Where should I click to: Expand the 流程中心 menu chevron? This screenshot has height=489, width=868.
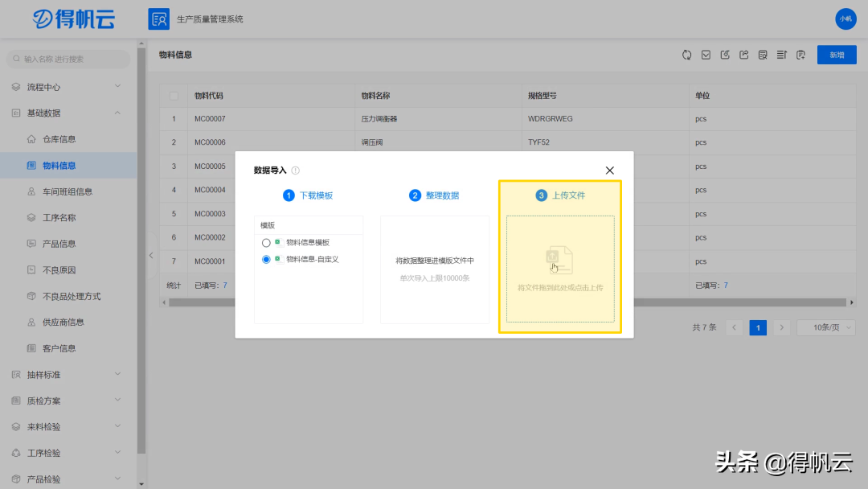coord(117,86)
